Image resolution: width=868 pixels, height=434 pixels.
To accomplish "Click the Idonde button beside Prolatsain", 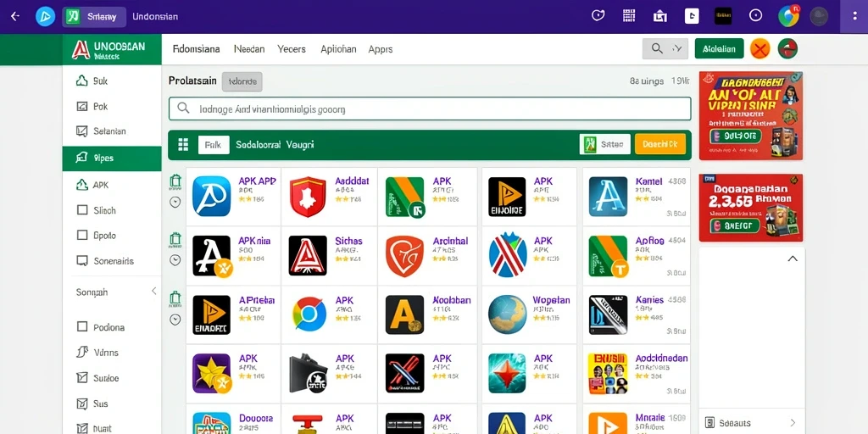I will pyautogui.click(x=242, y=81).
